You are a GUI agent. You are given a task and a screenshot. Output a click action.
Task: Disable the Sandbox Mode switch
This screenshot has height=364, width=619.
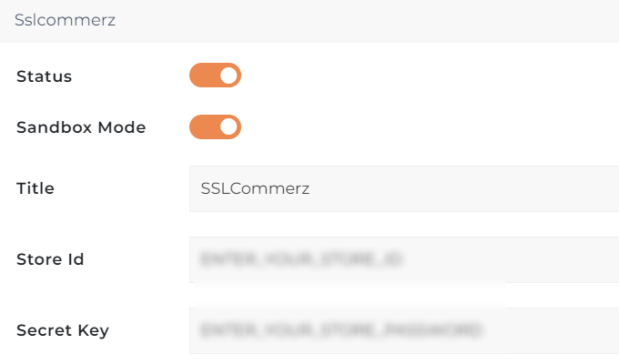coord(215,127)
